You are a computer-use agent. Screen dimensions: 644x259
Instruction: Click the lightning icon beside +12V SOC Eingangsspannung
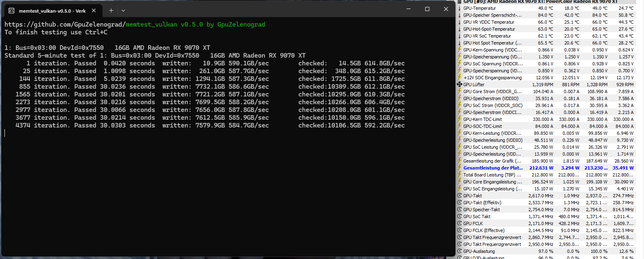(x=460, y=78)
